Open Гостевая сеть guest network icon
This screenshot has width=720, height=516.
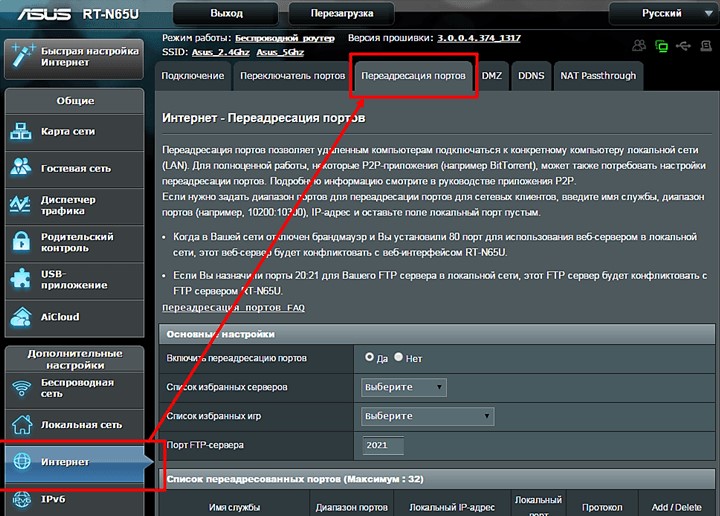pyautogui.click(x=21, y=167)
